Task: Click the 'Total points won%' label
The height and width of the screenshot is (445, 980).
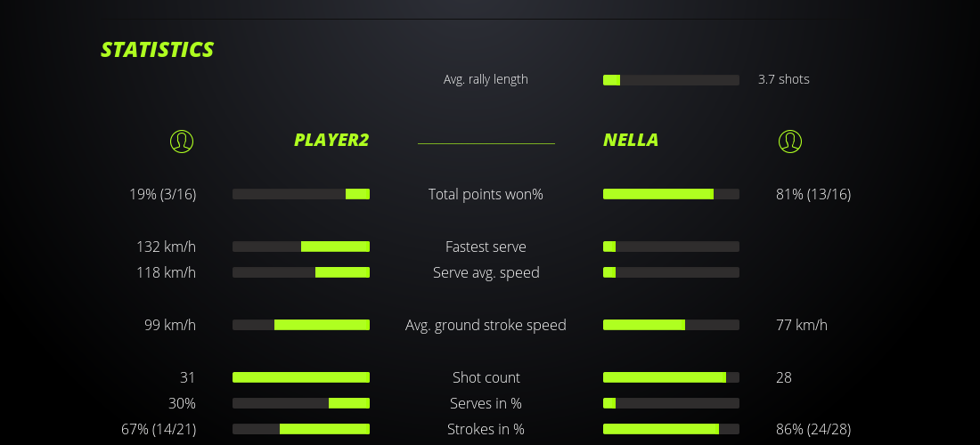Action: (x=486, y=194)
